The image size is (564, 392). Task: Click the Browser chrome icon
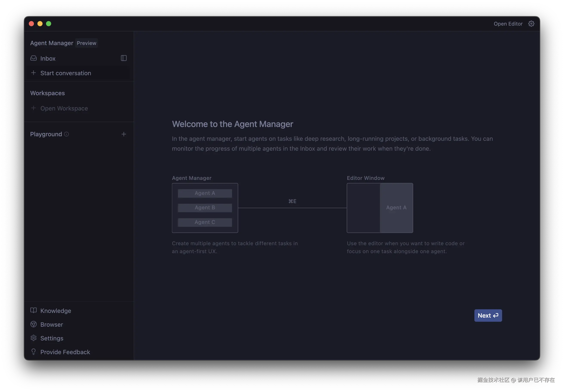pyautogui.click(x=33, y=324)
